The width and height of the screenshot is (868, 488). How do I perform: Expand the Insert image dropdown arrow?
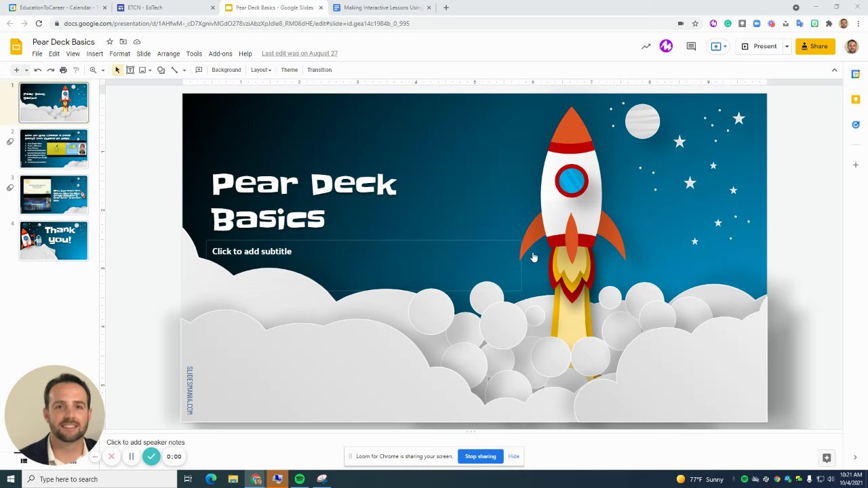150,70
